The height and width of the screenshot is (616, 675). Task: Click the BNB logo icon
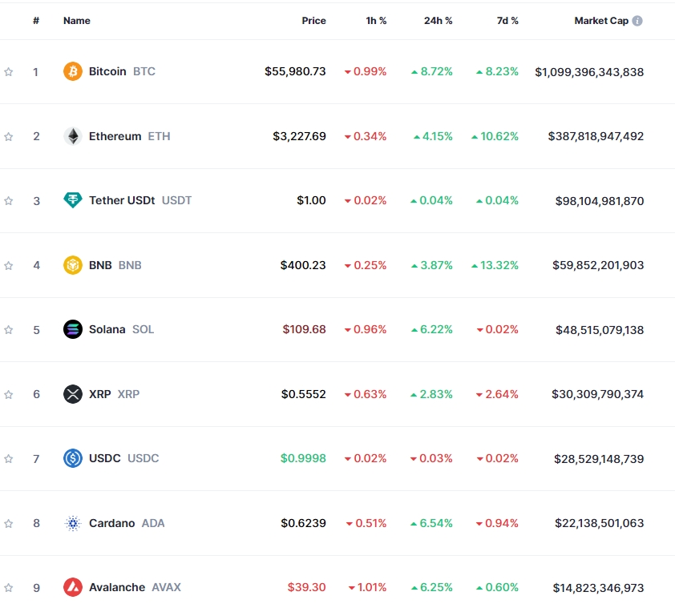[72, 265]
